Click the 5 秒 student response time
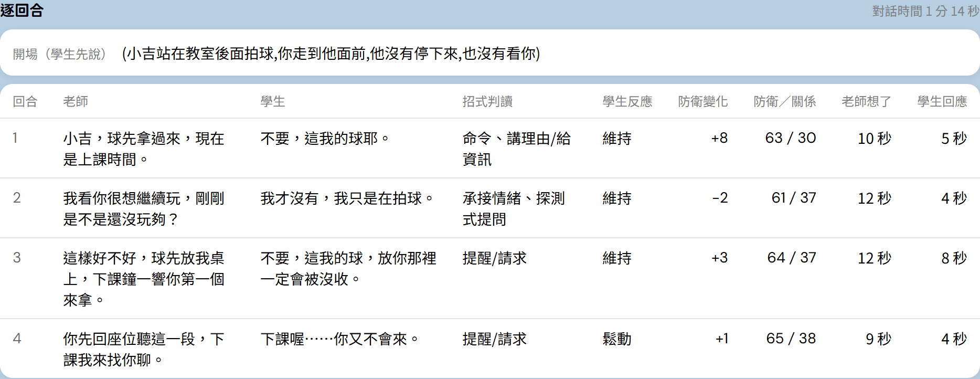This screenshot has width=980, height=379. click(954, 138)
